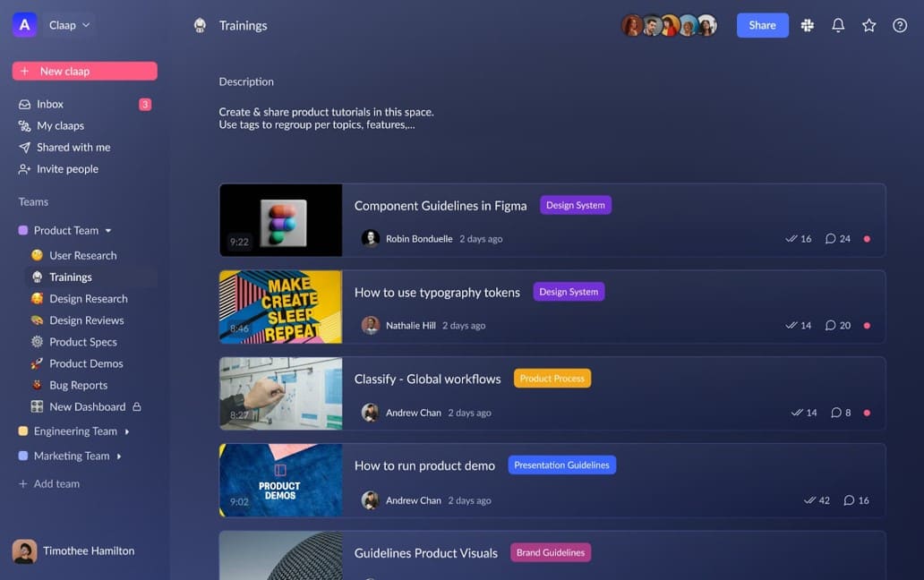Click the New claap button
This screenshot has height=580, width=924.
[x=84, y=71]
